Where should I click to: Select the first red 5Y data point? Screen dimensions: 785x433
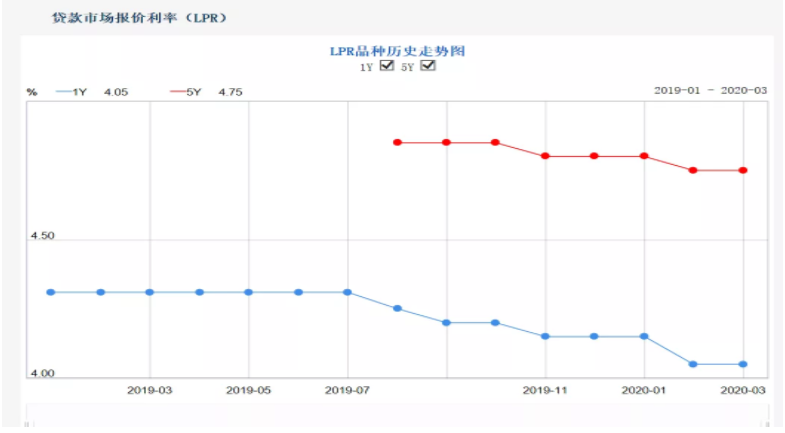pyautogui.click(x=398, y=143)
